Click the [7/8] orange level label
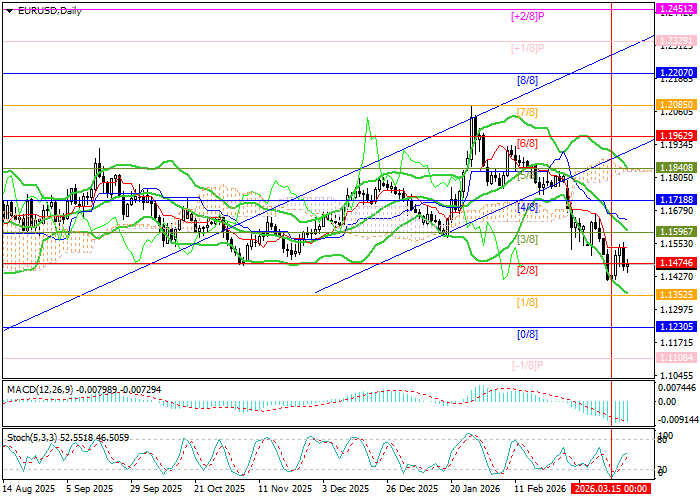The height and width of the screenshot is (500, 700). click(527, 111)
